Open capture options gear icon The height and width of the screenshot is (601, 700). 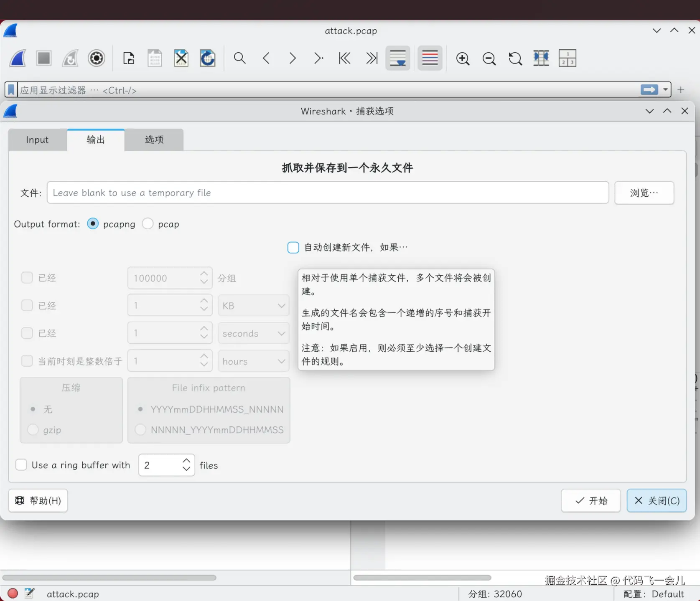[x=96, y=58]
